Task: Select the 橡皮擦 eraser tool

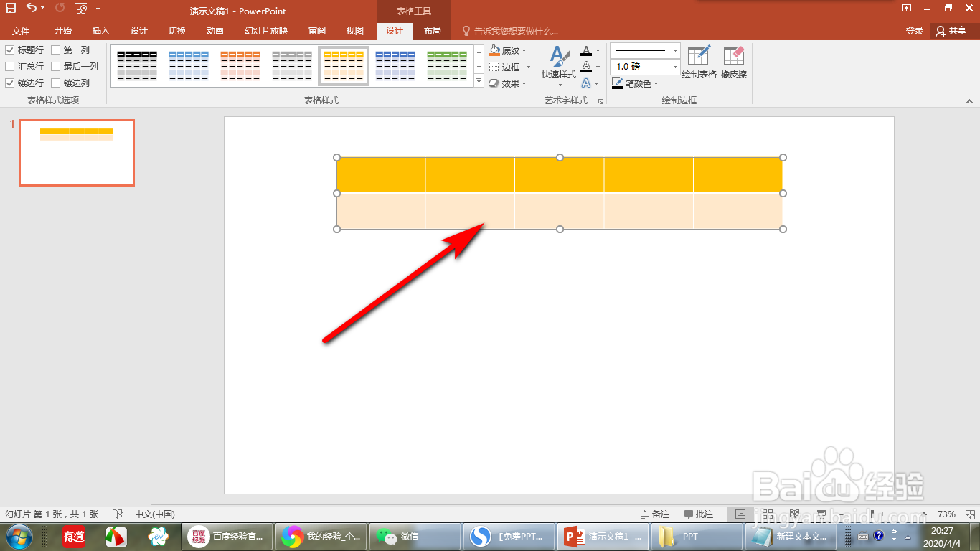Action: click(x=734, y=62)
